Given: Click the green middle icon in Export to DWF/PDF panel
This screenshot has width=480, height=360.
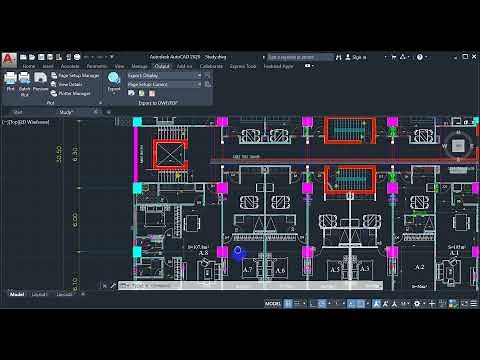Looking at the screenshot, I should point(142,93).
